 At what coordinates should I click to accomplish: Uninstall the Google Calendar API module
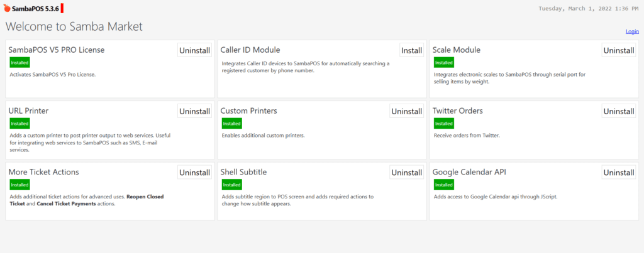618,172
